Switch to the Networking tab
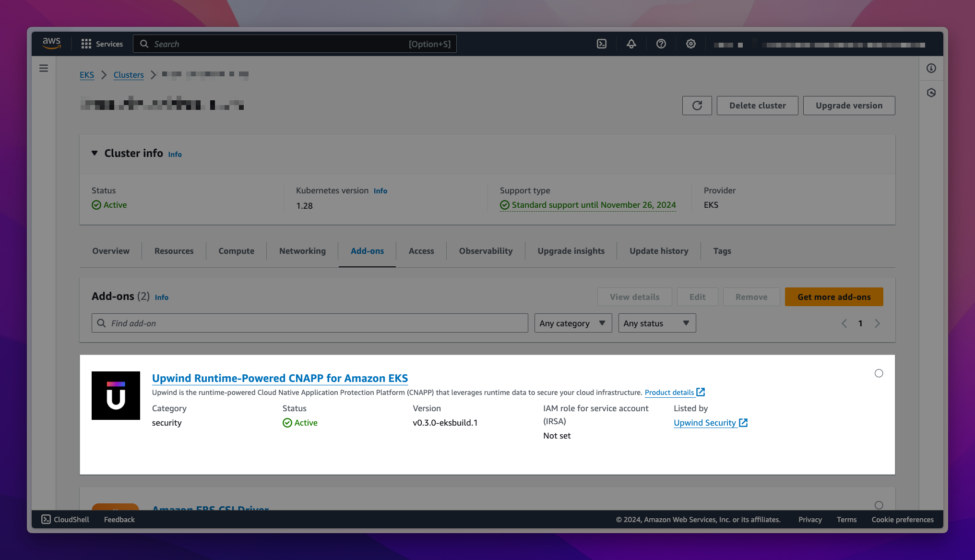Screen dimensions: 975x560 tap(302, 251)
